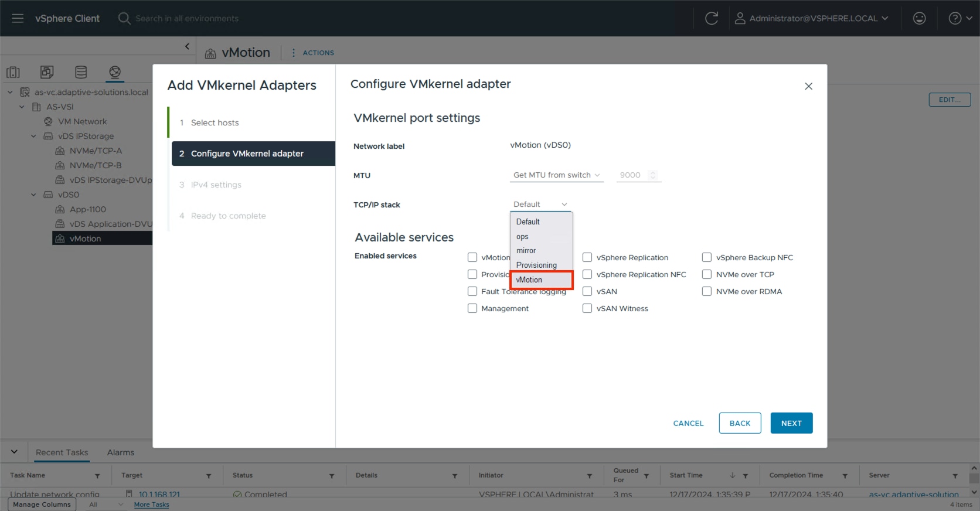This screenshot has height=511, width=980.
Task: Collapse the navigator sidebar arrow
Action: 187,46
